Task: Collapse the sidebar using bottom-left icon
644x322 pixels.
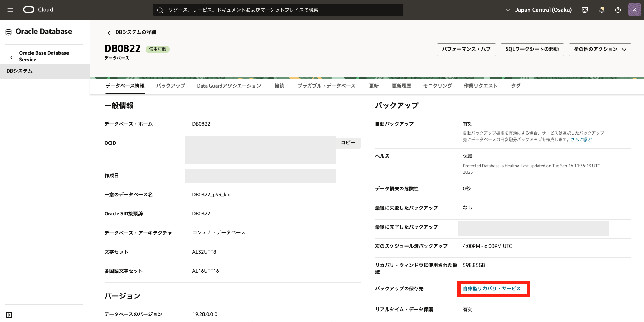Action: 9,315
